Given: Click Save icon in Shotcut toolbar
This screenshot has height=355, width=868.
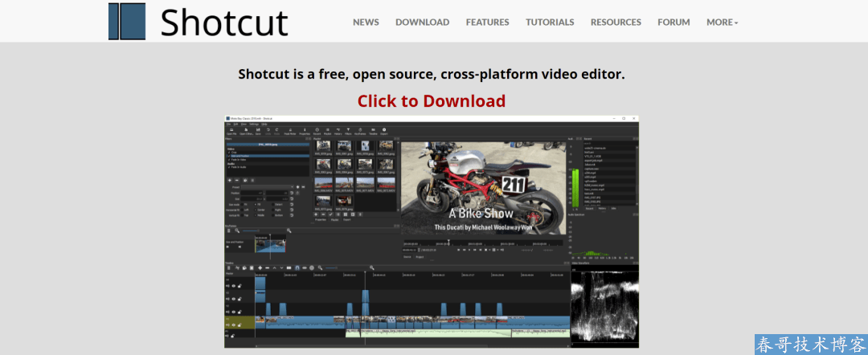Looking at the screenshot, I should tap(258, 129).
